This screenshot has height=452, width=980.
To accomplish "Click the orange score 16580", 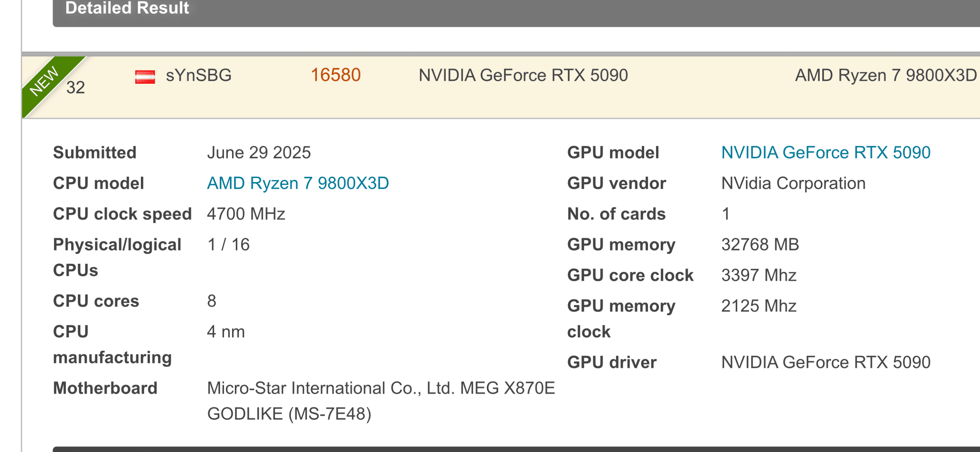I will click(x=335, y=75).
